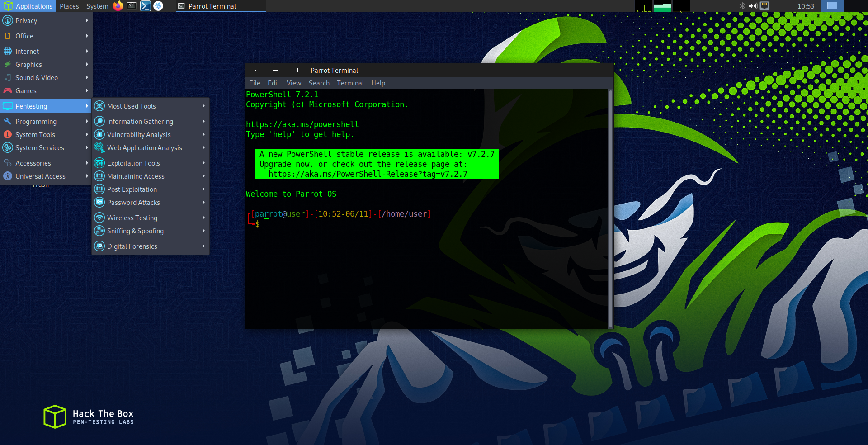This screenshot has height=445, width=868.
Task: Click the workspace switcher box
Action: [832, 6]
